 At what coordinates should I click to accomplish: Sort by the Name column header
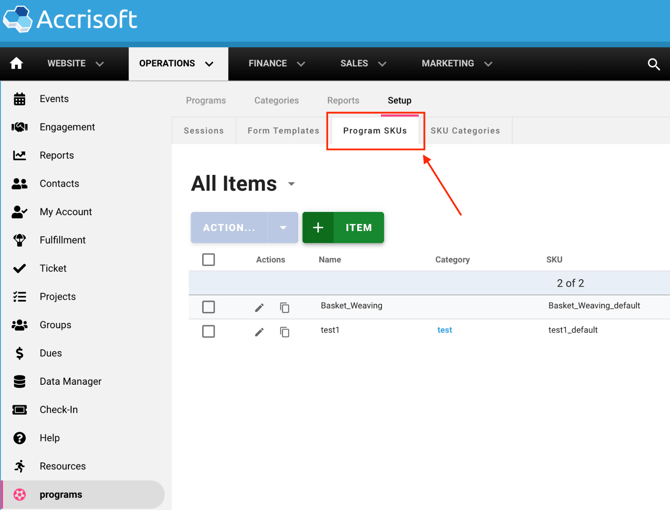click(x=329, y=260)
